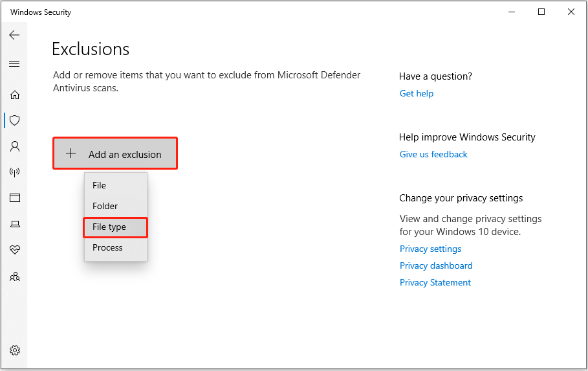Screen dimensions: 588x371
Task: Select Process from the exclusion menu
Action: tap(107, 247)
